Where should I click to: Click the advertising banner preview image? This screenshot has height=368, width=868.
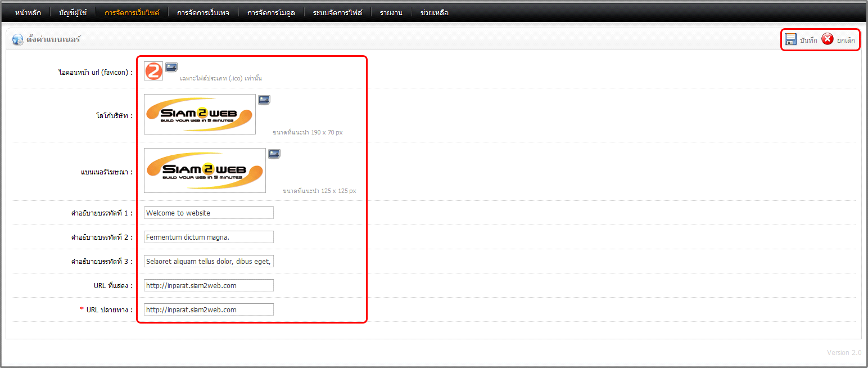click(x=205, y=170)
